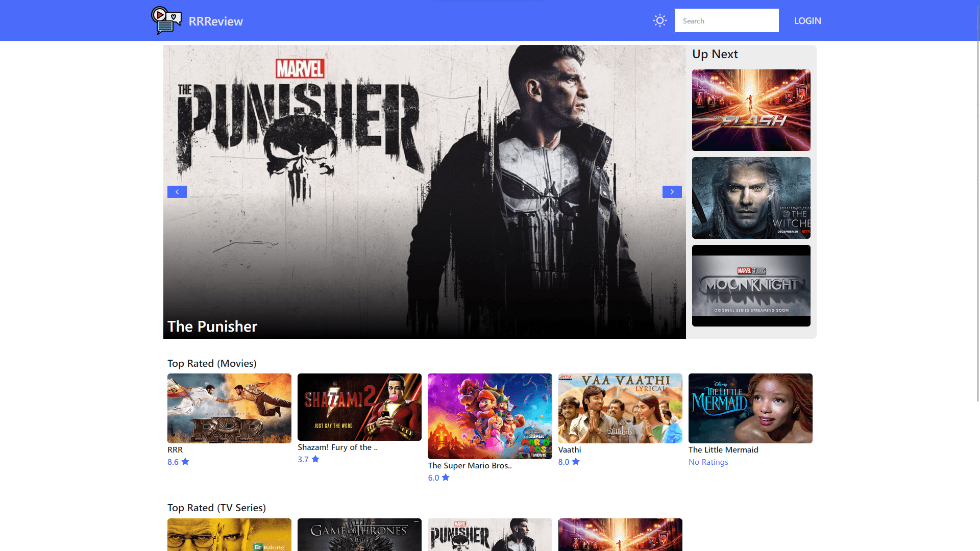980x551 pixels.
Task: Open The Little Mermaid poster
Action: pyautogui.click(x=750, y=408)
